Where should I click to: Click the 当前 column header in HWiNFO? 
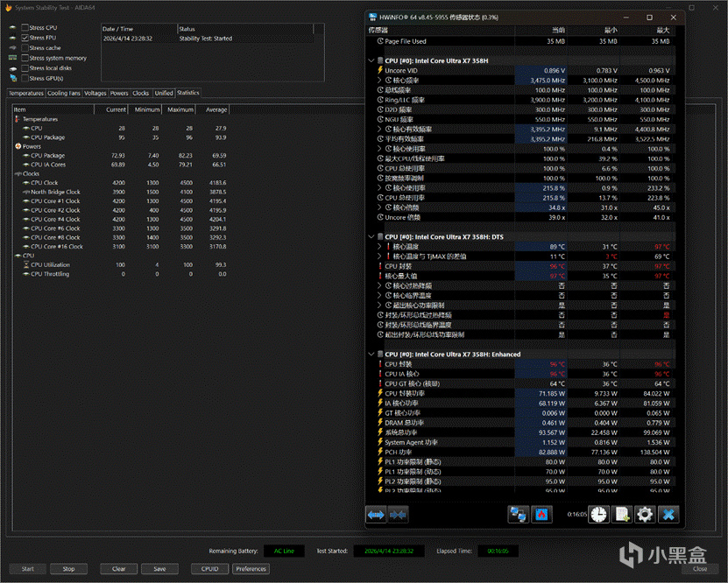tap(541, 30)
